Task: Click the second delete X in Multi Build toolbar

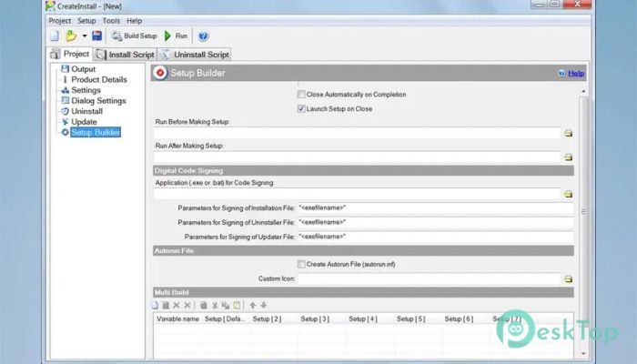Action: [x=187, y=305]
